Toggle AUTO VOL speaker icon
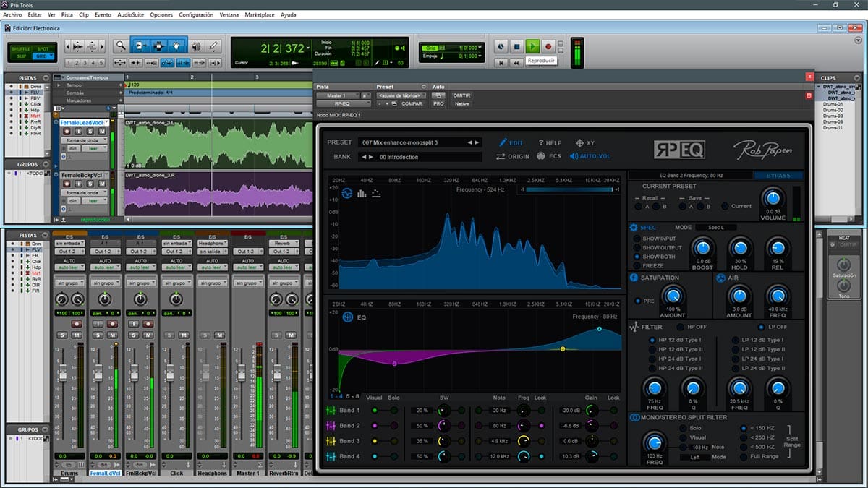This screenshot has width=868, height=488. [574, 156]
